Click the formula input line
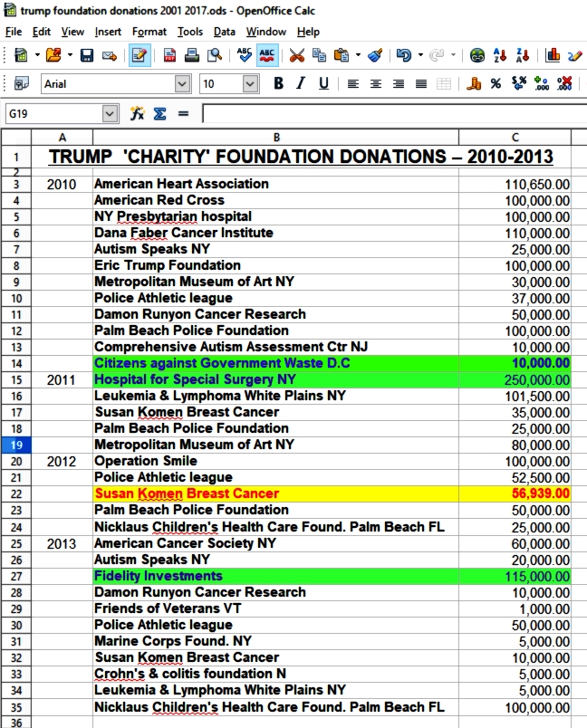The width and height of the screenshot is (587, 728). [x=395, y=114]
